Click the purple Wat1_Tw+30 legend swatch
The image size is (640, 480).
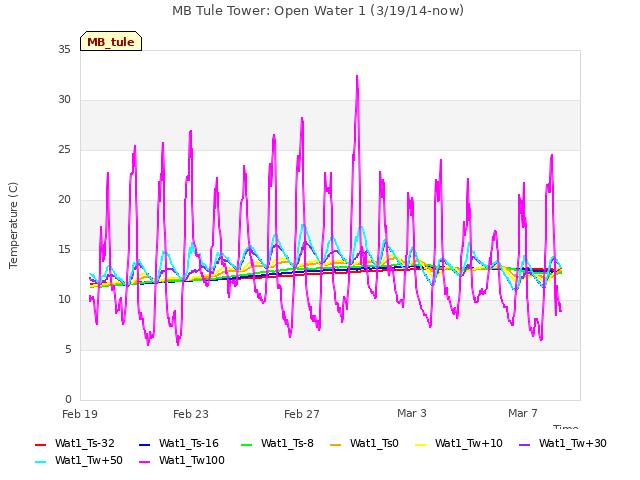[524, 444]
